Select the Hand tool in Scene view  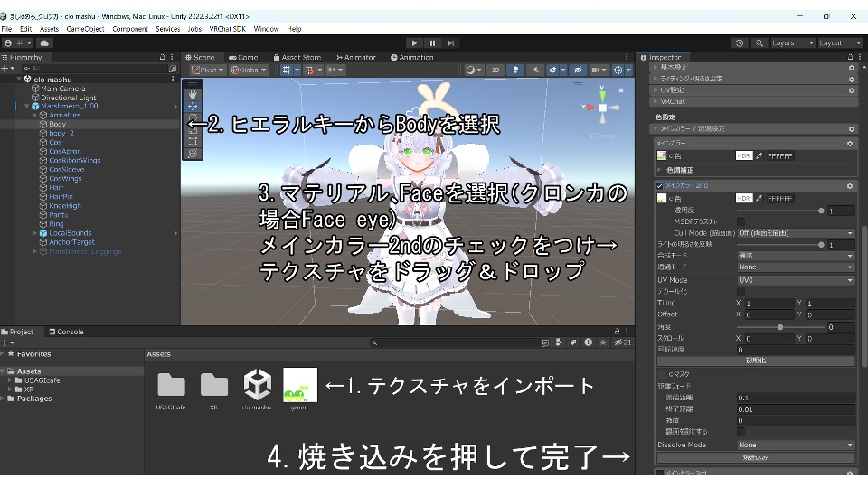(192, 94)
